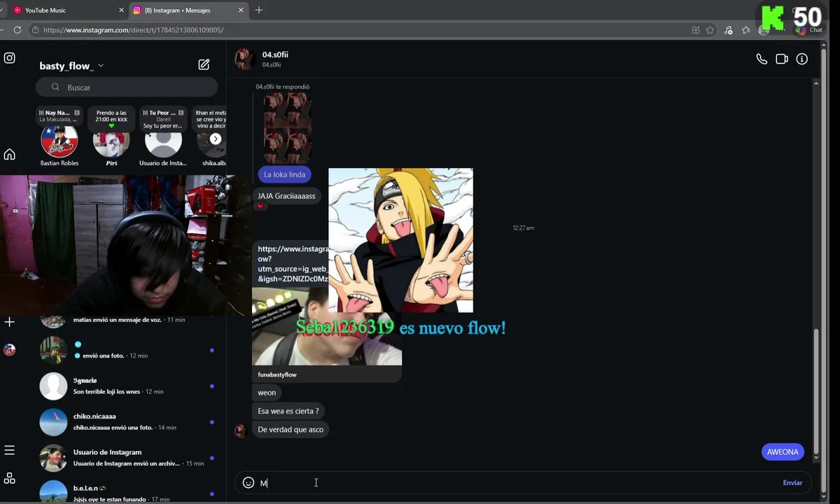The width and height of the screenshot is (840, 504).
Task: Click the La loka linda message bubble
Action: pyautogui.click(x=284, y=174)
